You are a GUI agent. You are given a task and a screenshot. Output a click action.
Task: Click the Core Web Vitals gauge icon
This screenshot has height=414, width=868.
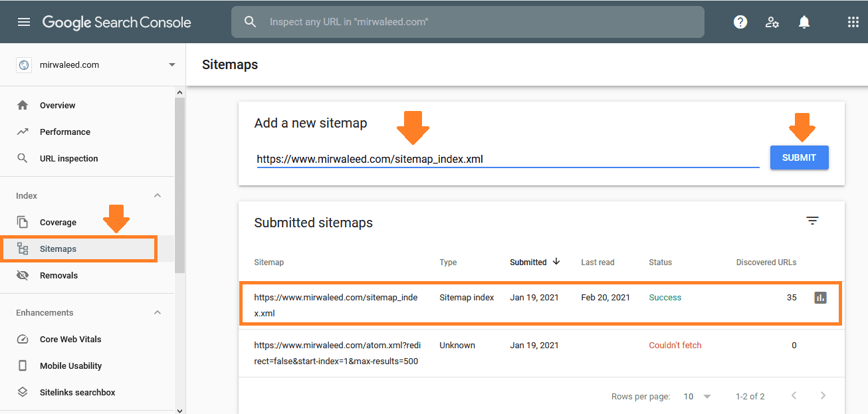coord(23,339)
